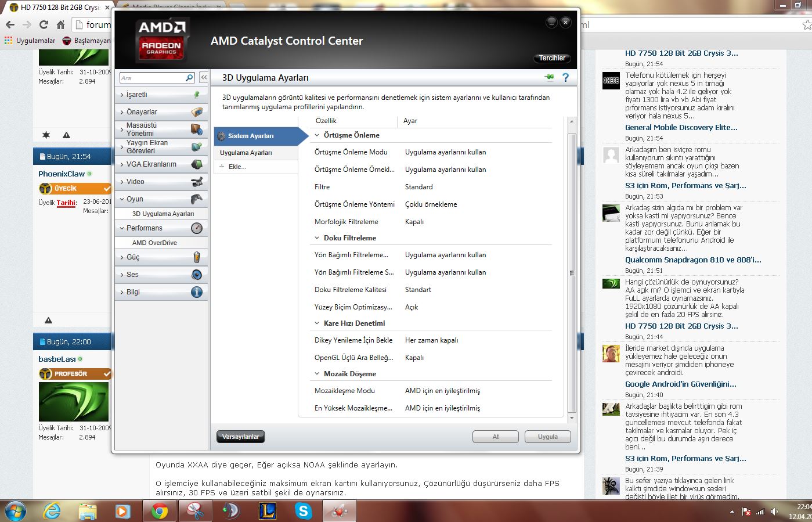This screenshot has width=812, height=522.
Task: Click the green pin icon near help
Action: pos(549,78)
